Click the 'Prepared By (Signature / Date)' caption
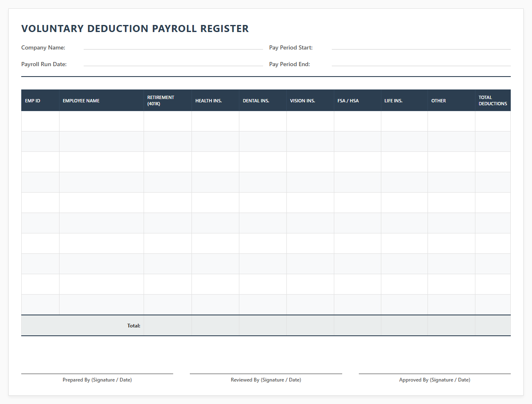Image resolution: width=532 pixels, height=404 pixels. point(97,380)
